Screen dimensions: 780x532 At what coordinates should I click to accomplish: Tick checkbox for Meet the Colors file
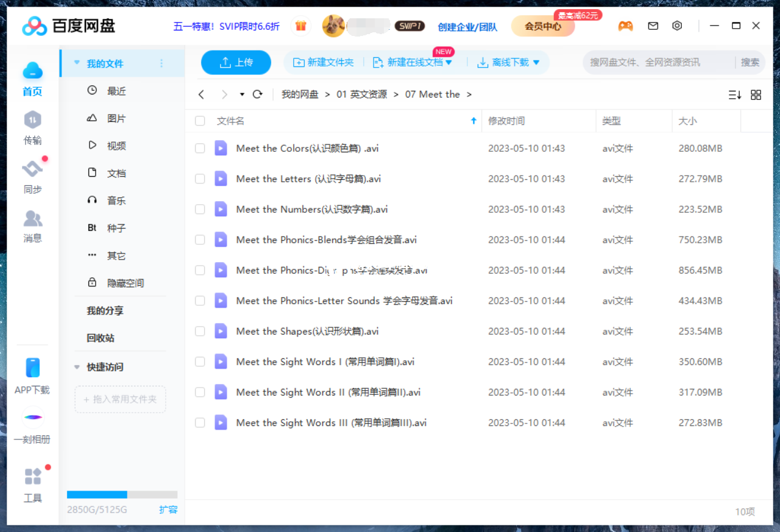click(x=200, y=148)
